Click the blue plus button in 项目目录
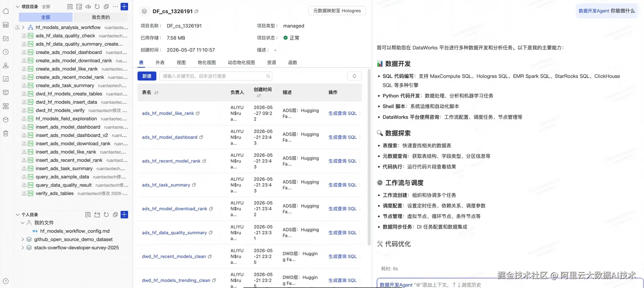 pyautogui.click(x=124, y=6)
